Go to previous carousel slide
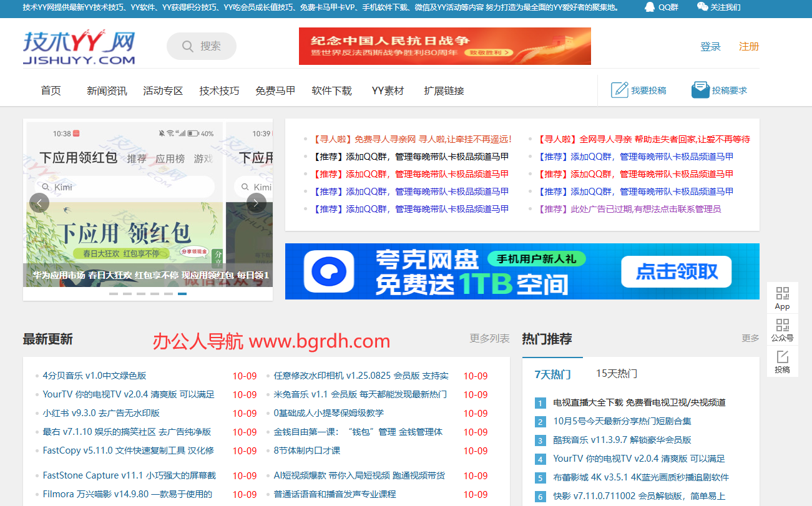 pos(39,203)
